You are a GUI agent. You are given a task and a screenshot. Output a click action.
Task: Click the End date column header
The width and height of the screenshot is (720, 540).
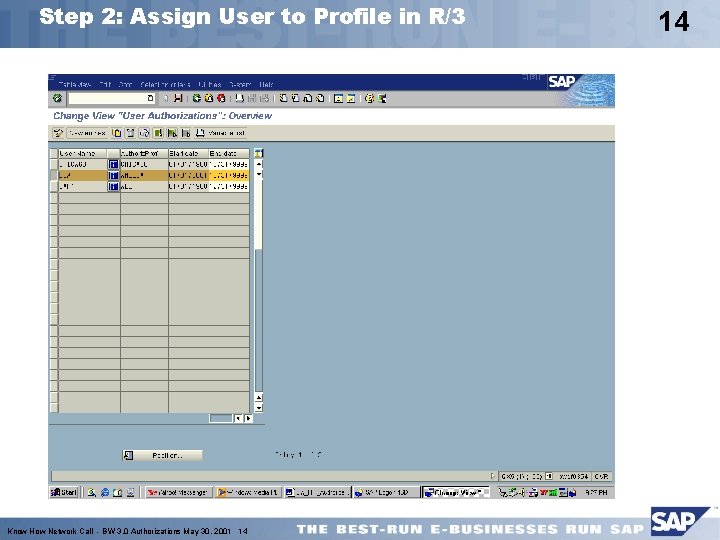pos(229,153)
